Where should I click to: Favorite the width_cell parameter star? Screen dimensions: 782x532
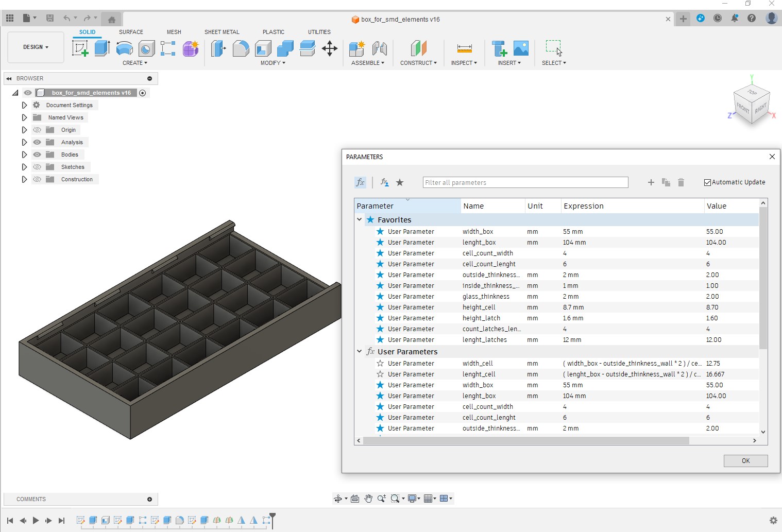(x=380, y=363)
